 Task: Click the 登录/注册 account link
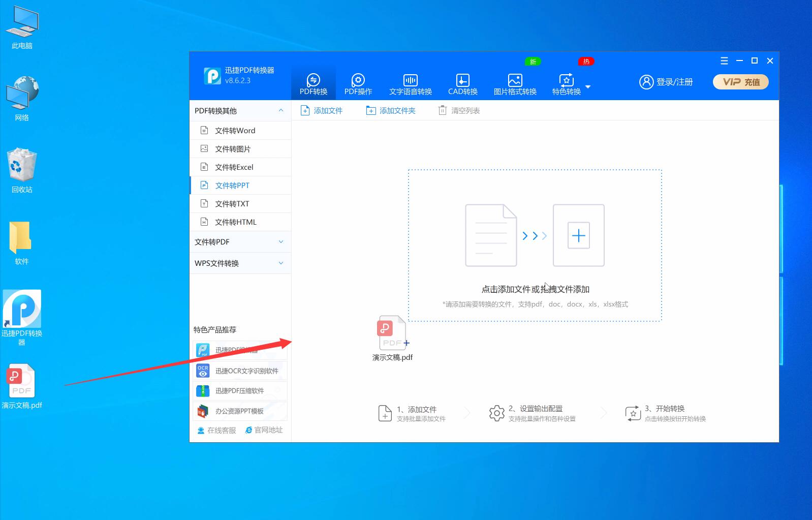[666, 82]
